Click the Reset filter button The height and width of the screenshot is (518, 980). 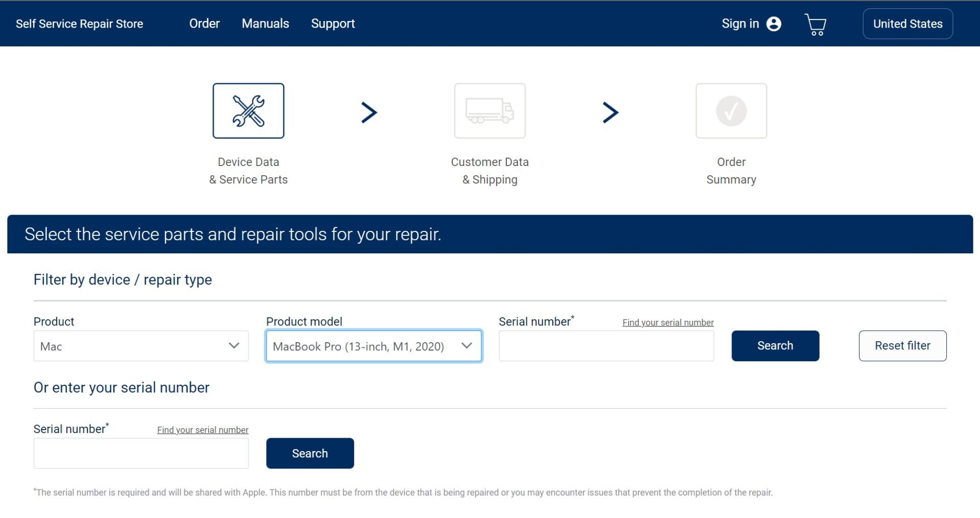pos(902,346)
